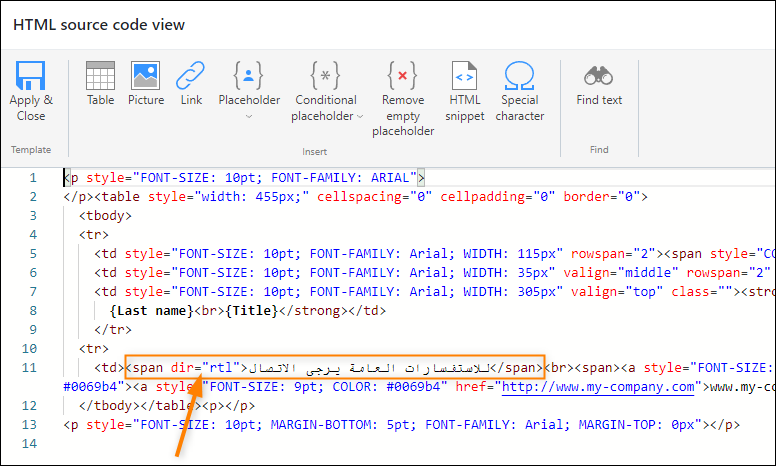Insert a hyperlink using the Link icon
This screenshot has height=466, width=776.
point(191,76)
